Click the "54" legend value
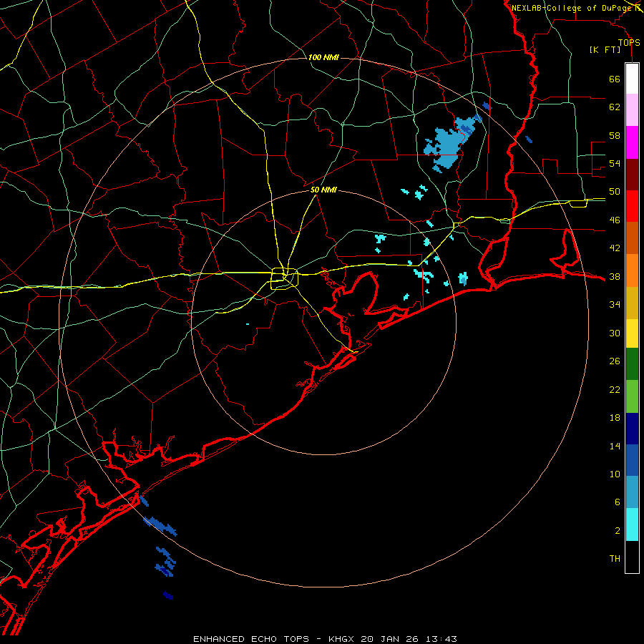The width and height of the screenshot is (644, 644). [615, 163]
